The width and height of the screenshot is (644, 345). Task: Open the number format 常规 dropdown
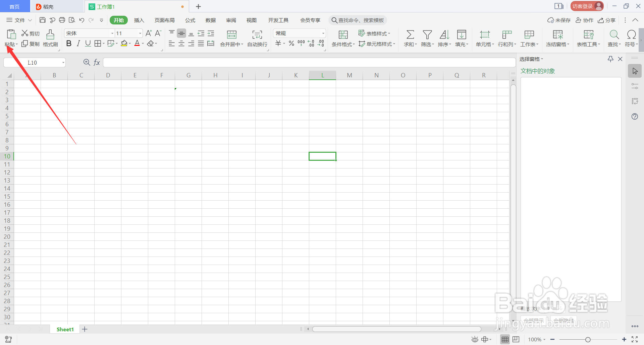coord(323,33)
